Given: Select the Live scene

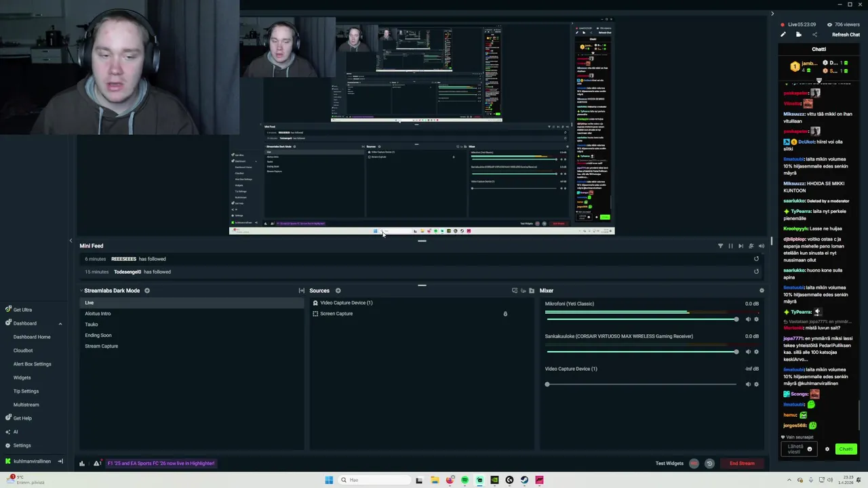Looking at the screenshot, I should pyautogui.click(x=192, y=303).
